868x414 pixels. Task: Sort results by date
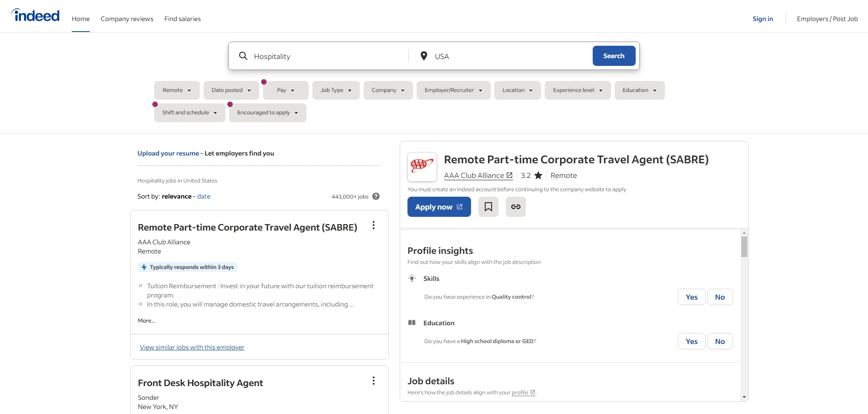204,196
